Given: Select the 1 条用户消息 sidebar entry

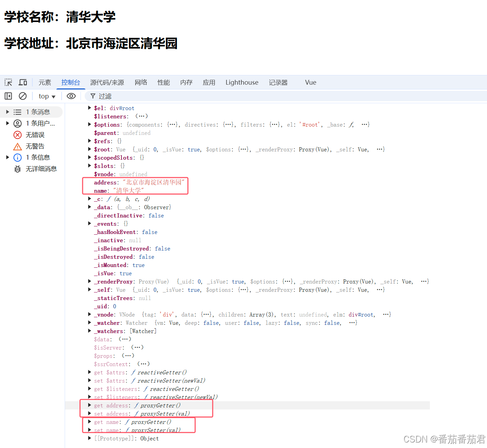Looking at the screenshot, I should click(x=18, y=123).
